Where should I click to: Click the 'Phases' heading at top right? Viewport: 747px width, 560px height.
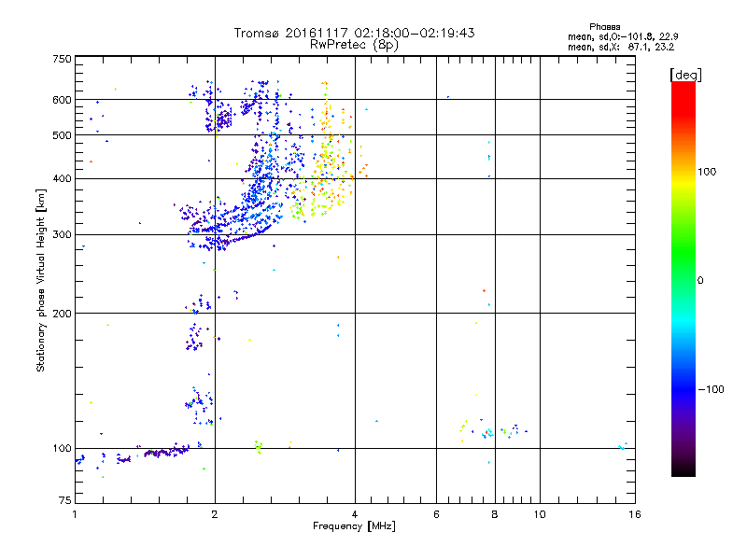coord(604,27)
